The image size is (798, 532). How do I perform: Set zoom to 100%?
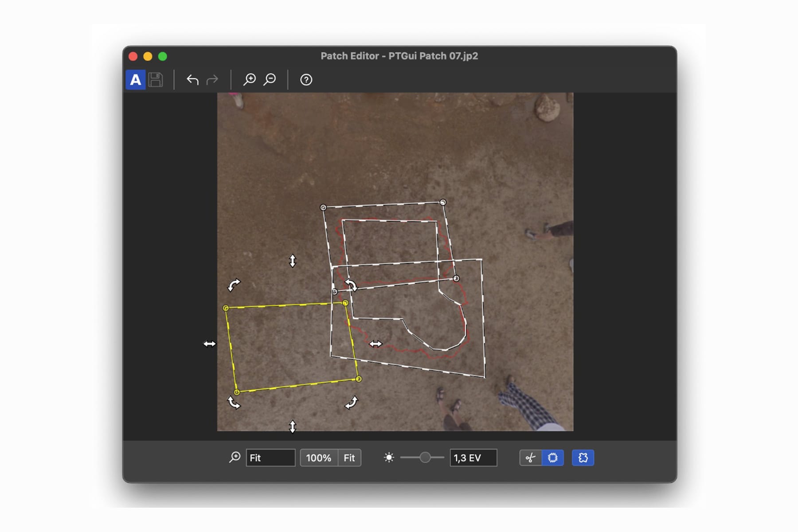click(319, 458)
